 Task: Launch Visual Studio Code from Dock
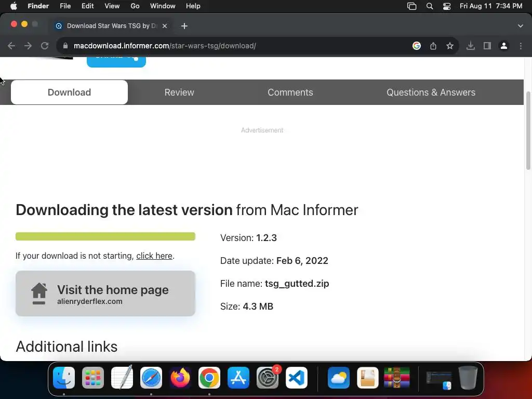297,378
